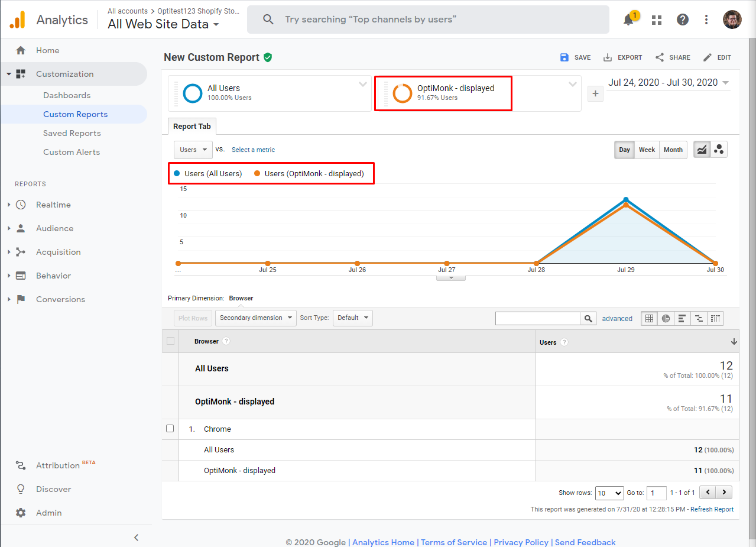Screen dimensions: 756x547
Task: Click the Behavior window icon
Action: (21, 276)
